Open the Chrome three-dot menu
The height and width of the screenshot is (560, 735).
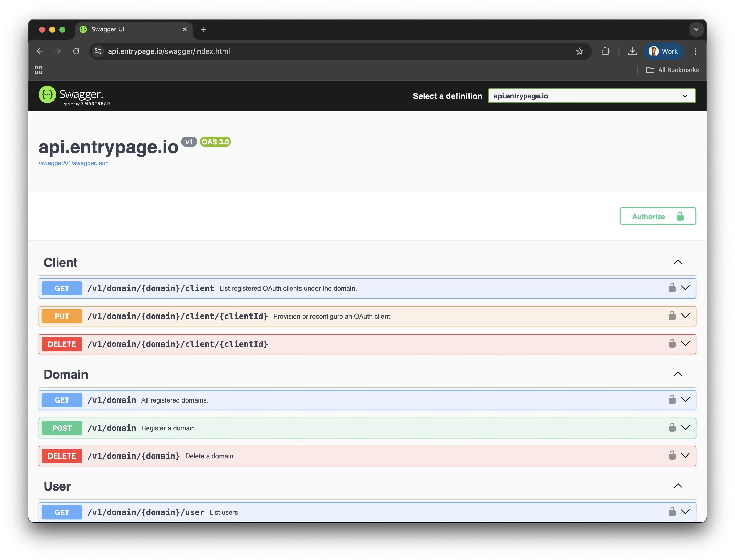tap(695, 51)
